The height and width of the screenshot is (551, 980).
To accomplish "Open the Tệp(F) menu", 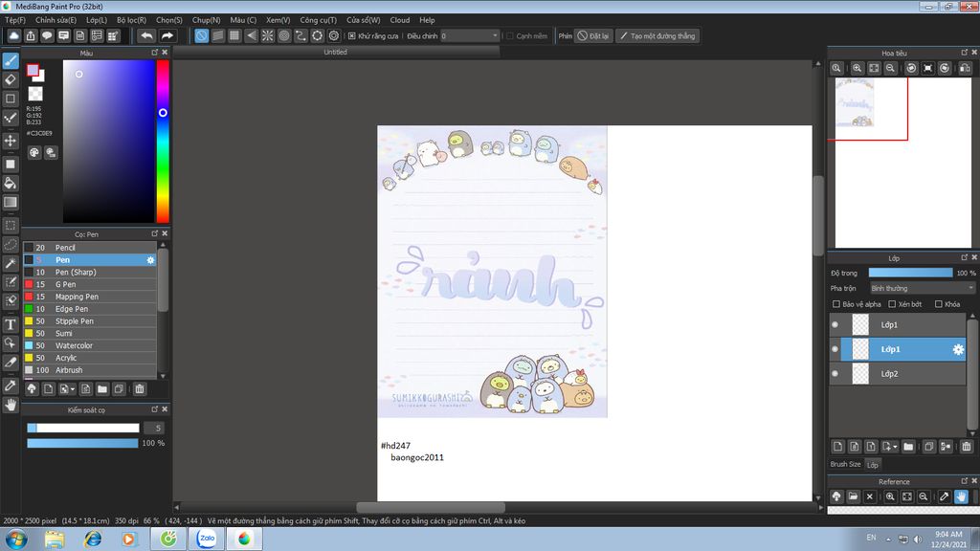I will [x=15, y=20].
